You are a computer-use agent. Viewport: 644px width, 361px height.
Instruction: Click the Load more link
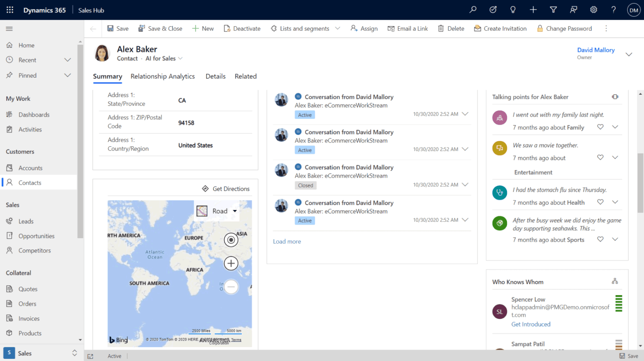287,242
